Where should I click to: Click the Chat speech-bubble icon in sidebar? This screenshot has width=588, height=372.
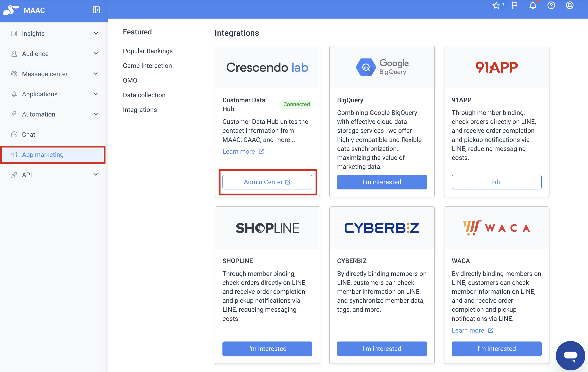(x=14, y=134)
